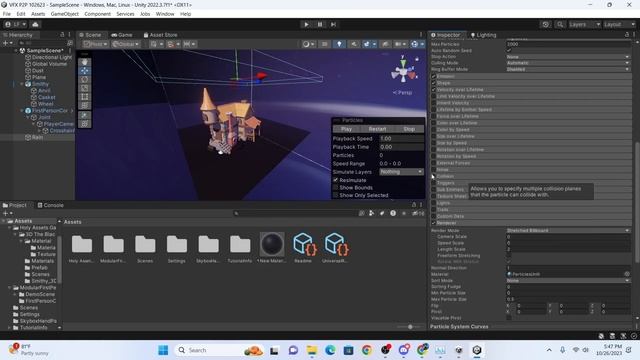The image size is (640, 360).
Task: Open the Layers dropdown in toolbar
Action: 584,24
